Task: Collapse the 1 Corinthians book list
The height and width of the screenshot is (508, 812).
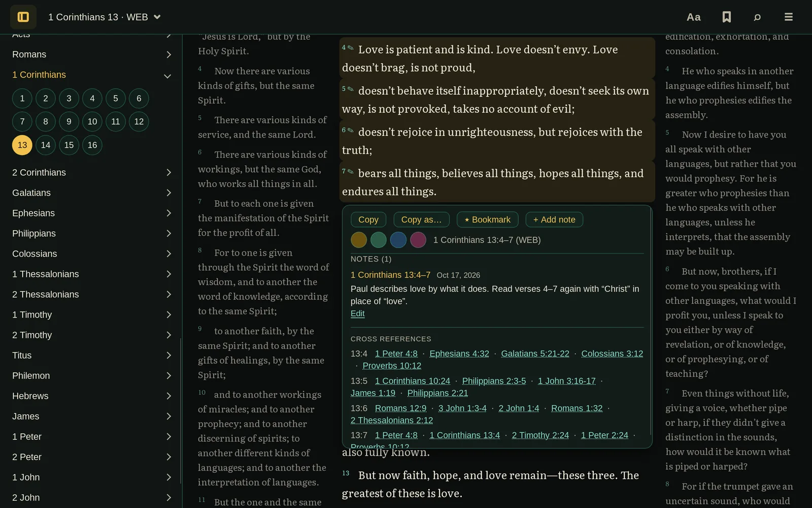Action: (91, 75)
